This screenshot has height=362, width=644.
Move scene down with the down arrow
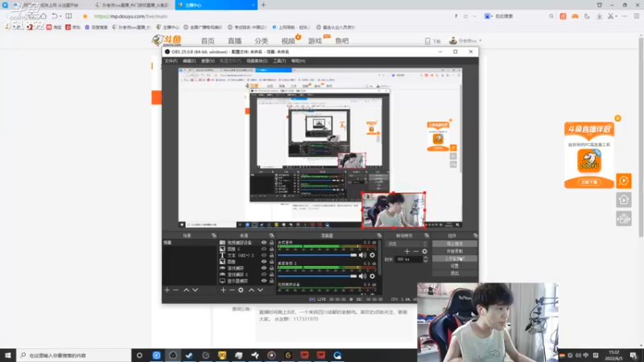(195, 290)
